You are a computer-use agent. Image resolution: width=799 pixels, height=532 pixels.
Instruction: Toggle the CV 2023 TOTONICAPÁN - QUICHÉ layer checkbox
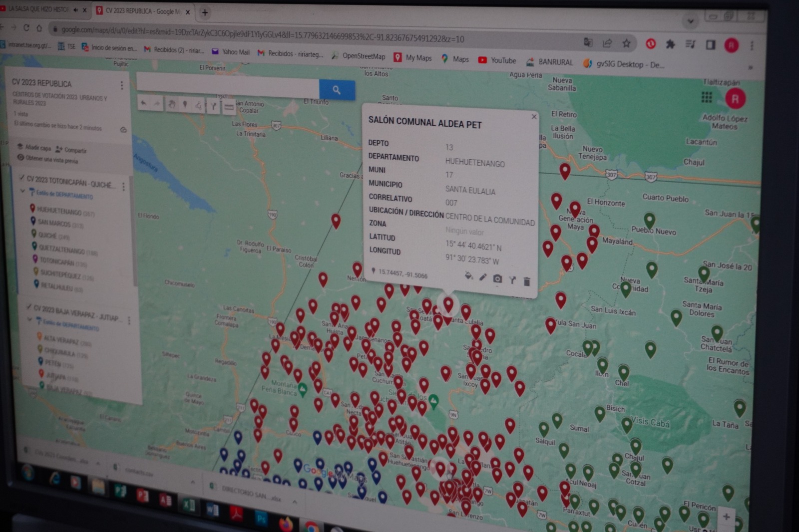[x=21, y=178]
